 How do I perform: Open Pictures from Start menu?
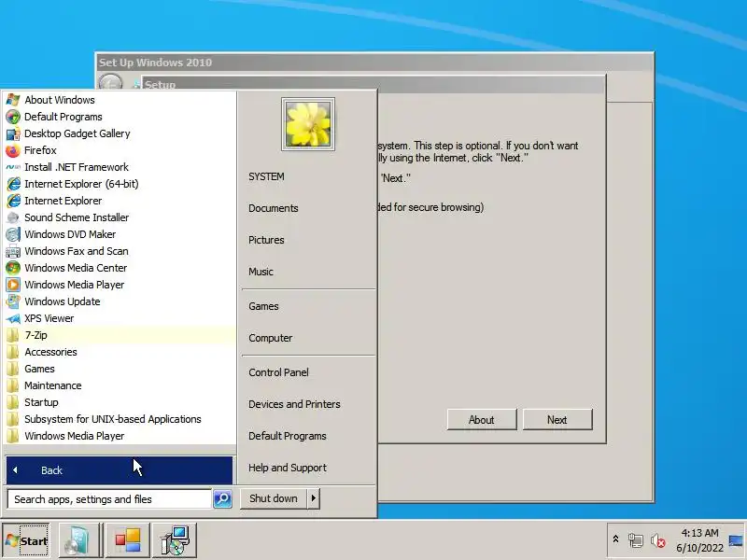coord(266,240)
